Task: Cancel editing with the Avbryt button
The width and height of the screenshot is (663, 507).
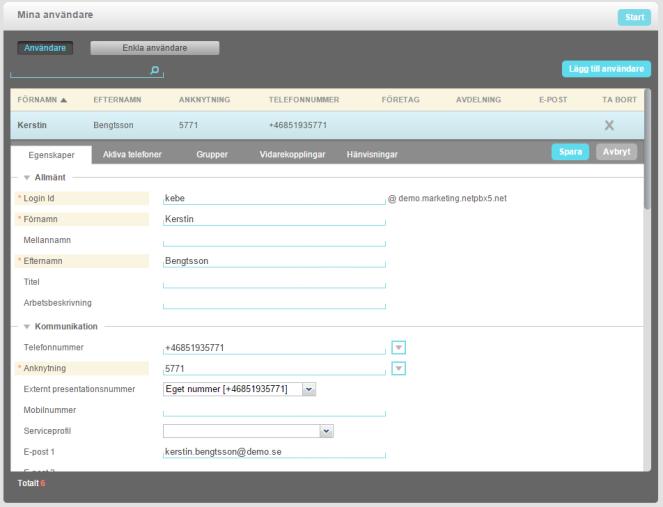Action: point(616,152)
